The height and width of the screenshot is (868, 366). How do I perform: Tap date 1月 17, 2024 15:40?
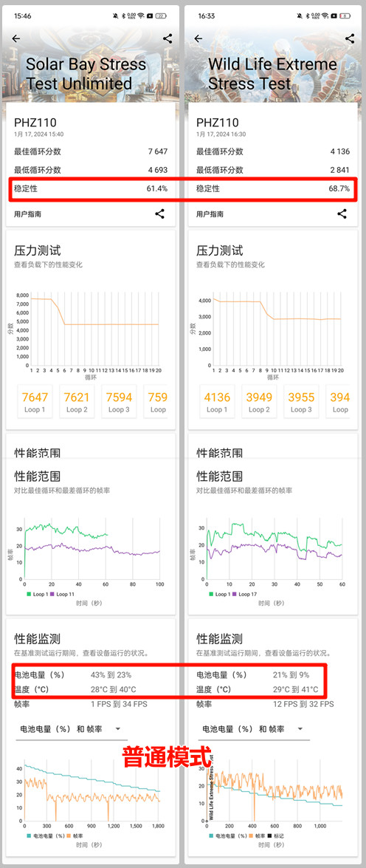click(x=38, y=134)
